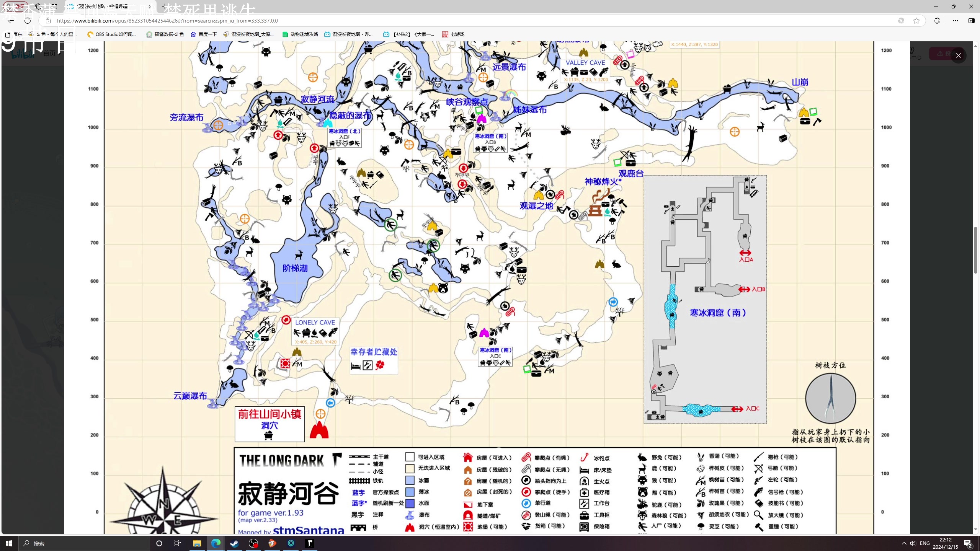This screenshot has width=980, height=551.
Task: Click the browser back arrow
Action: click(x=11, y=21)
